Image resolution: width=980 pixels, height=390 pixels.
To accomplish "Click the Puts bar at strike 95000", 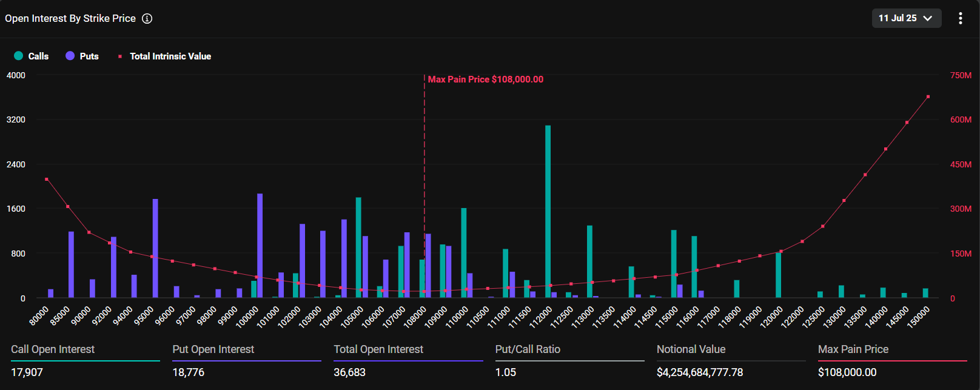I will coord(155,248).
